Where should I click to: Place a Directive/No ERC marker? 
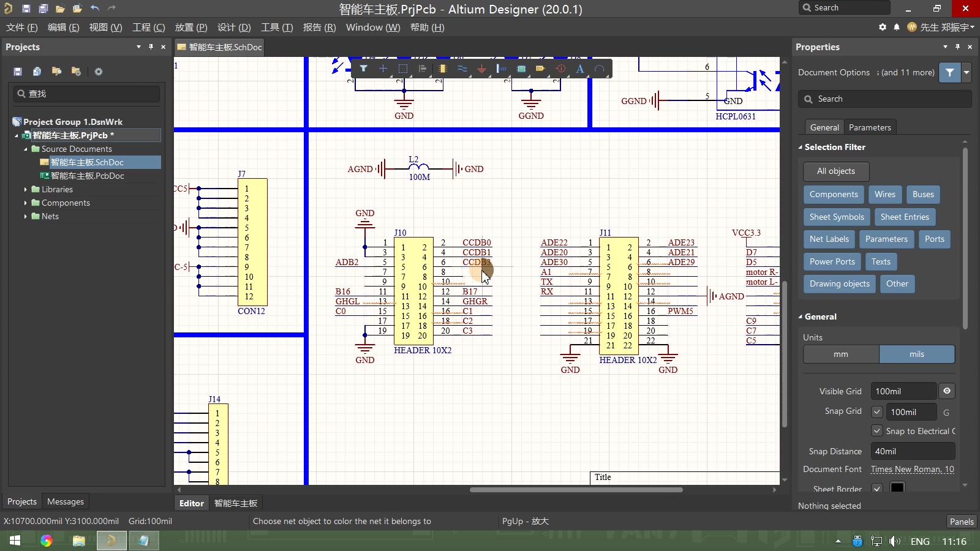point(560,69)
